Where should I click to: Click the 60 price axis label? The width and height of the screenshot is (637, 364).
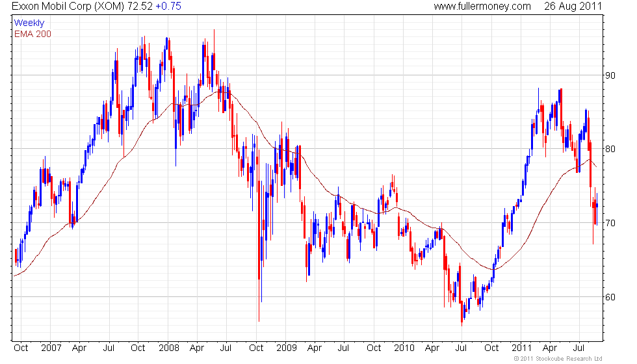click(x=610, y=297)
